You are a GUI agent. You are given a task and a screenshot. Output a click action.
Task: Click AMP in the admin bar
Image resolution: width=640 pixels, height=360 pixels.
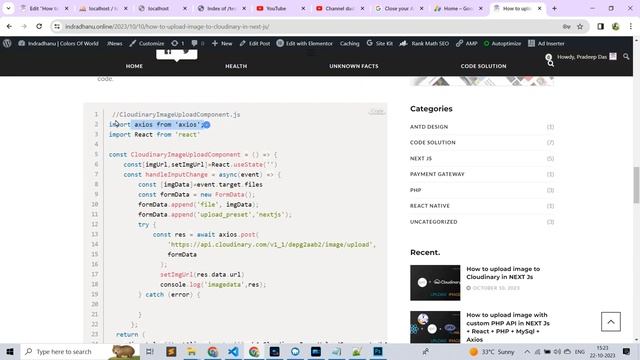tap(467, 43)
